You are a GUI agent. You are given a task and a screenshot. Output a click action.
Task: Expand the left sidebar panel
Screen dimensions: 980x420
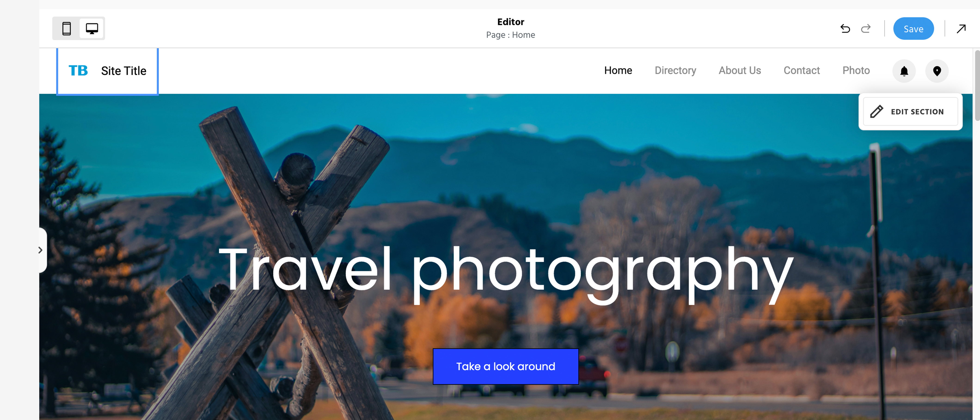pyautogui.click(x=41, y=250)
